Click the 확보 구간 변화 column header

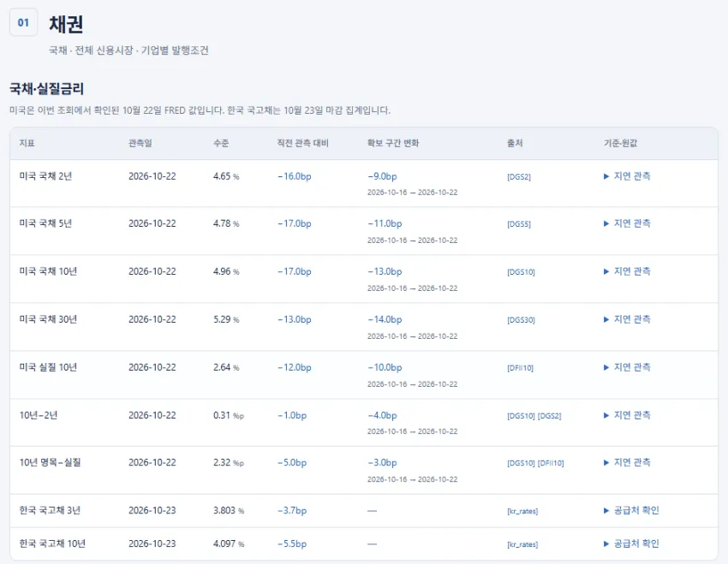[393, 143]
